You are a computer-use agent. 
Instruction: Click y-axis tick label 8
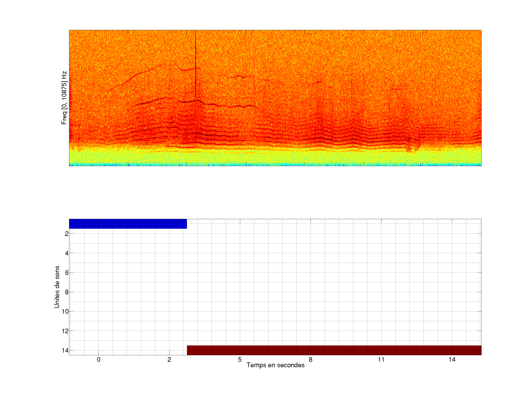pyautogui.click(x=67, y=292)
